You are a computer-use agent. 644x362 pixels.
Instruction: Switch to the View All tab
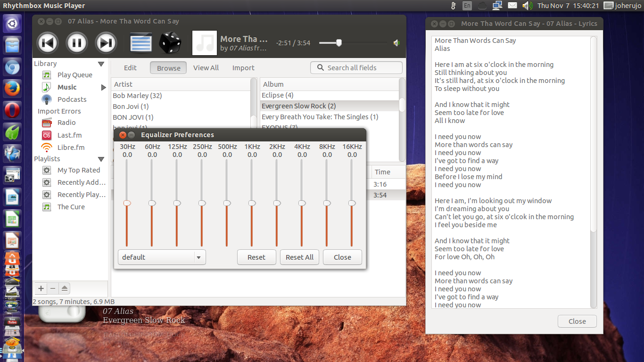[x=206, y=67]
